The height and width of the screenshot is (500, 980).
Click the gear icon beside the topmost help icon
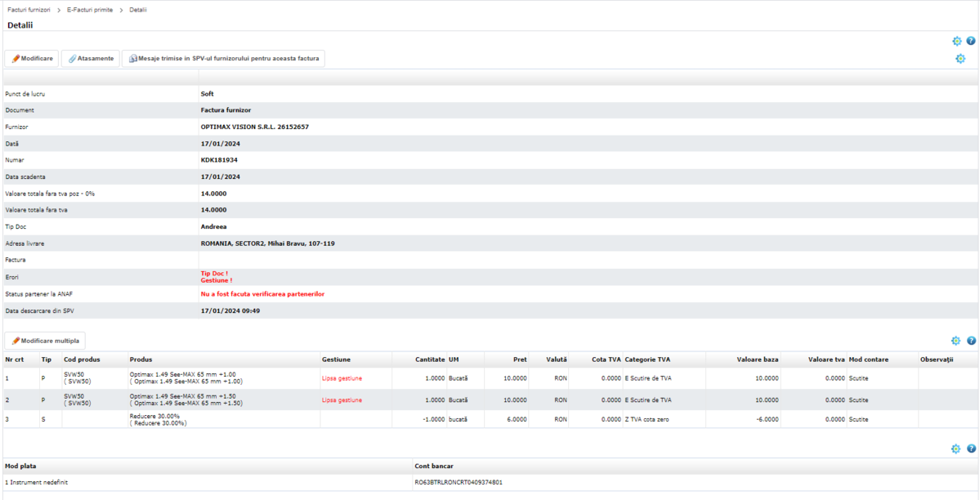tap(956, 41)
